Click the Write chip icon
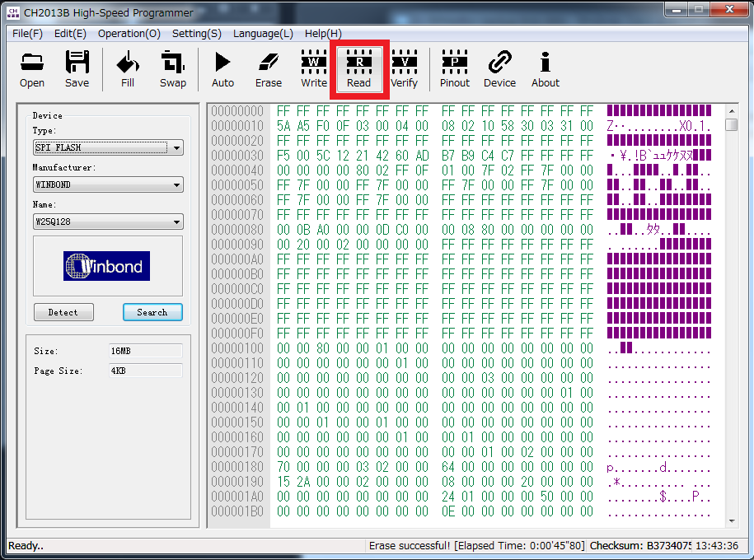 tap(313, 69)
